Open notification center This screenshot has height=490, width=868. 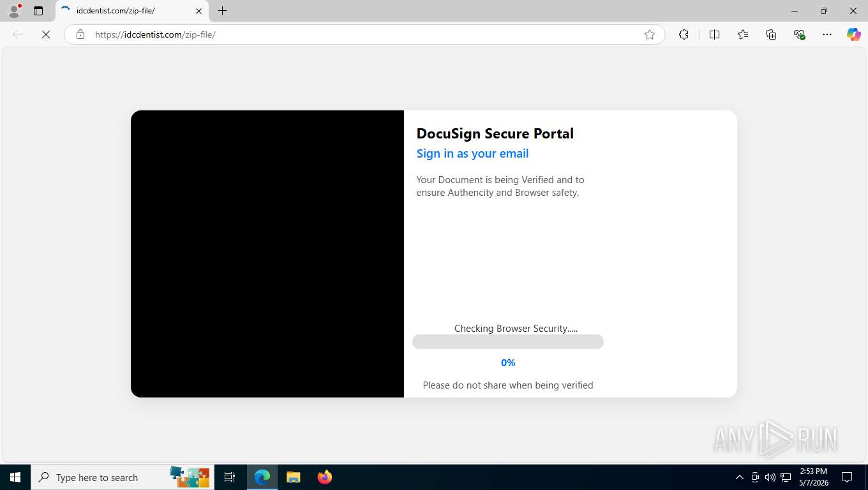(x=847, y=477)
